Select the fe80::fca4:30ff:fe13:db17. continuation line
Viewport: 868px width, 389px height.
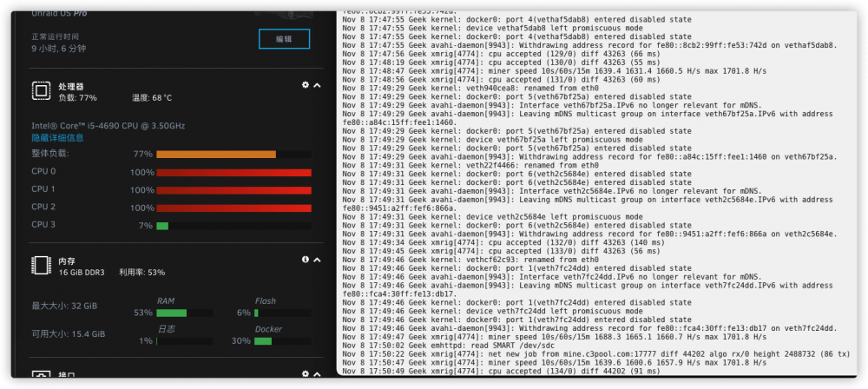point(399,293)
